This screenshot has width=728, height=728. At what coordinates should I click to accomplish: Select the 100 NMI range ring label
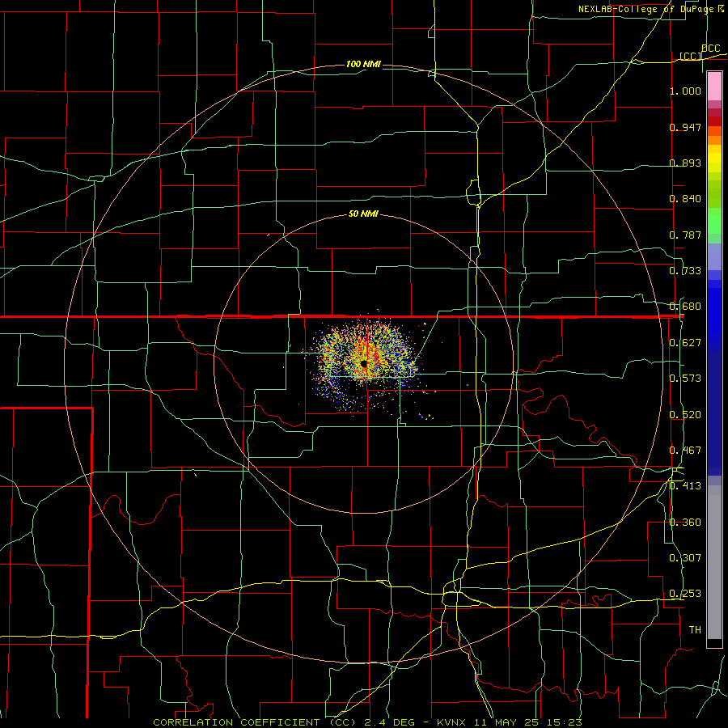tap(363, 64)
